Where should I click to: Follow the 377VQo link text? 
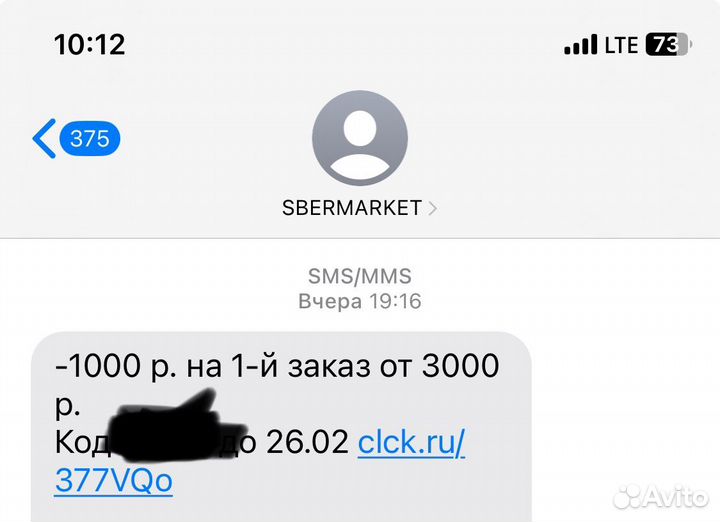pos(113,481)
